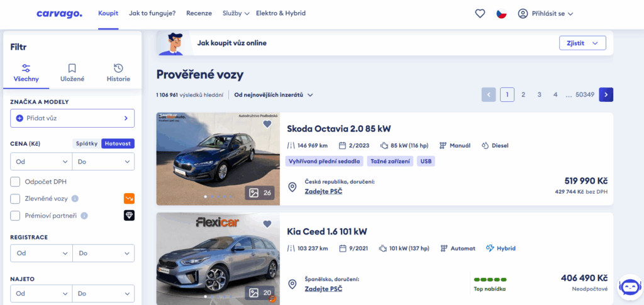
Task: Open Kia Ceed 1.6 101 kW listing title
Action: click(327, 232)
